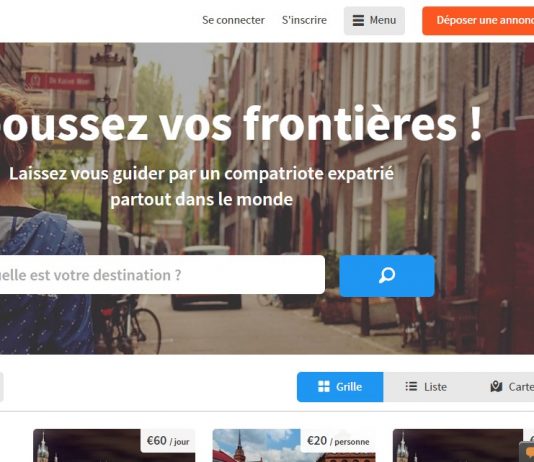This screenshot has height=462, width=534.
Task: Open the €20 / personne listing thumbnail
Action: (294, 445)
